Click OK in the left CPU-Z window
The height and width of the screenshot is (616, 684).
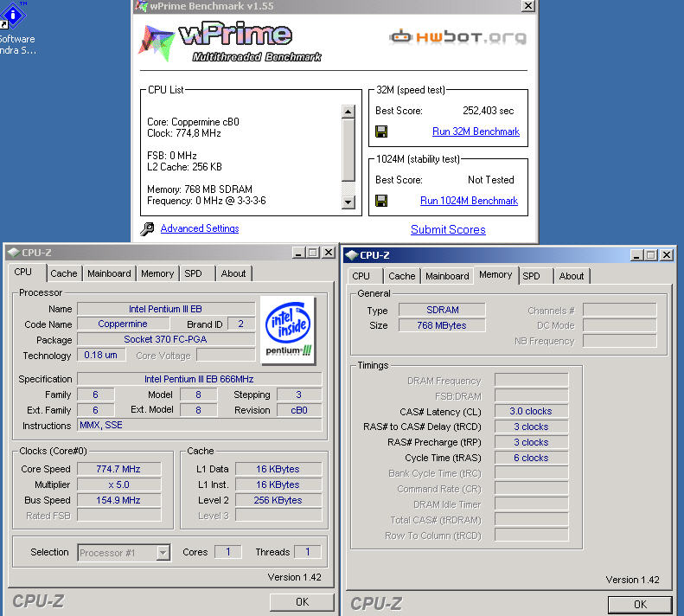pyautogui.click(x=302, y=602)
